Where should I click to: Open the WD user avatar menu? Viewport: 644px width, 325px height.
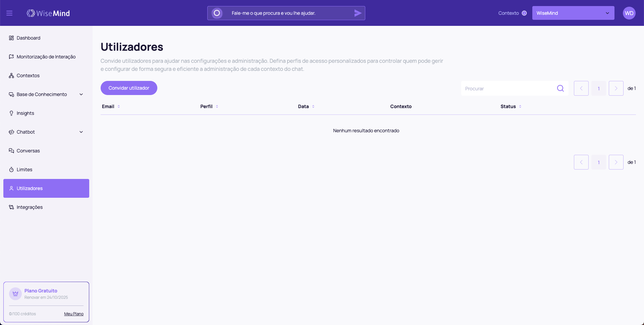629,13
